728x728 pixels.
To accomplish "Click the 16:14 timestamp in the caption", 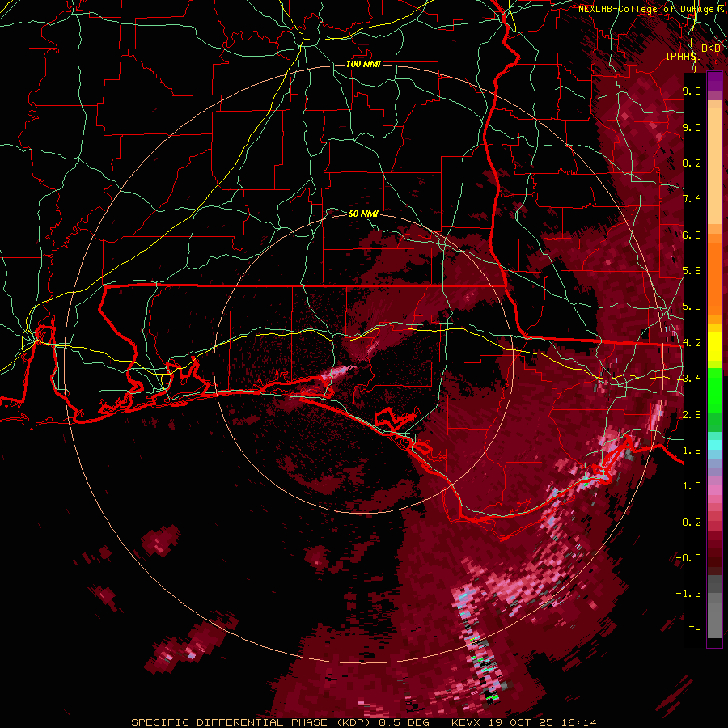I will [x=578, y=722].
